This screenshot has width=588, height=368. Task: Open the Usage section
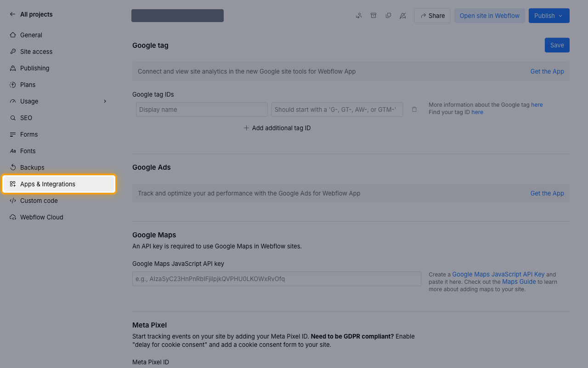[x=59, y=101]
